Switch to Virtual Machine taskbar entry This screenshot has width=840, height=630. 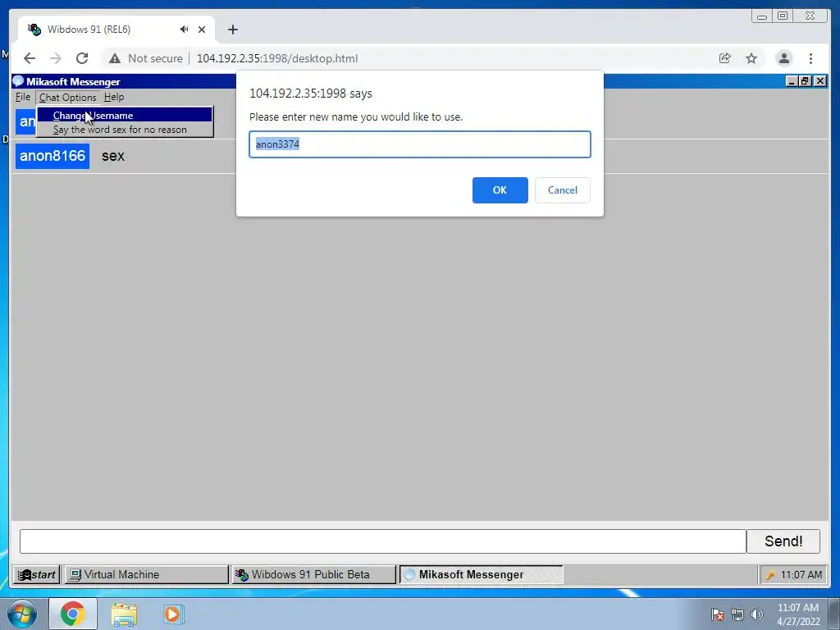pos(146,575)
